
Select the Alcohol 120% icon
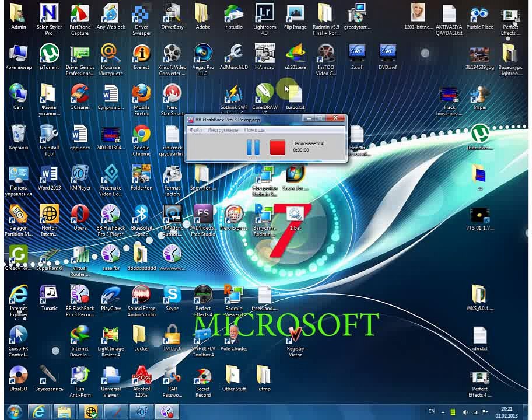tap(142, 381)
